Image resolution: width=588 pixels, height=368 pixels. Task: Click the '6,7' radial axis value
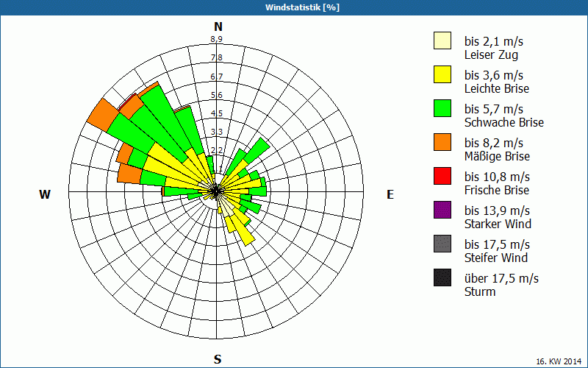pyautogui.click(x=216, y=77)
